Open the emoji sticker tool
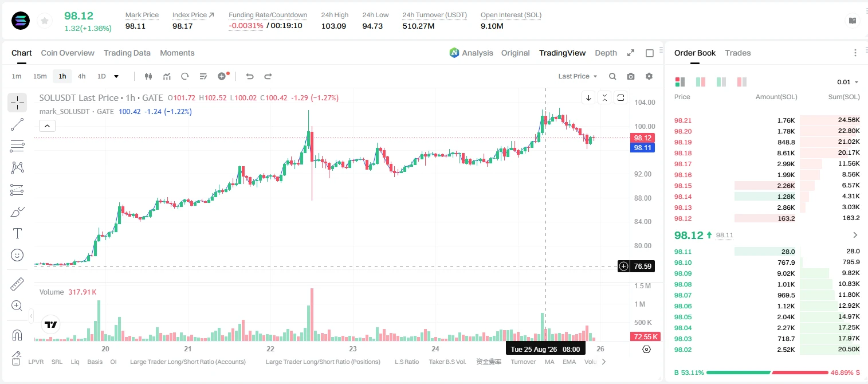868x384 pixels. tap(17, 255)
